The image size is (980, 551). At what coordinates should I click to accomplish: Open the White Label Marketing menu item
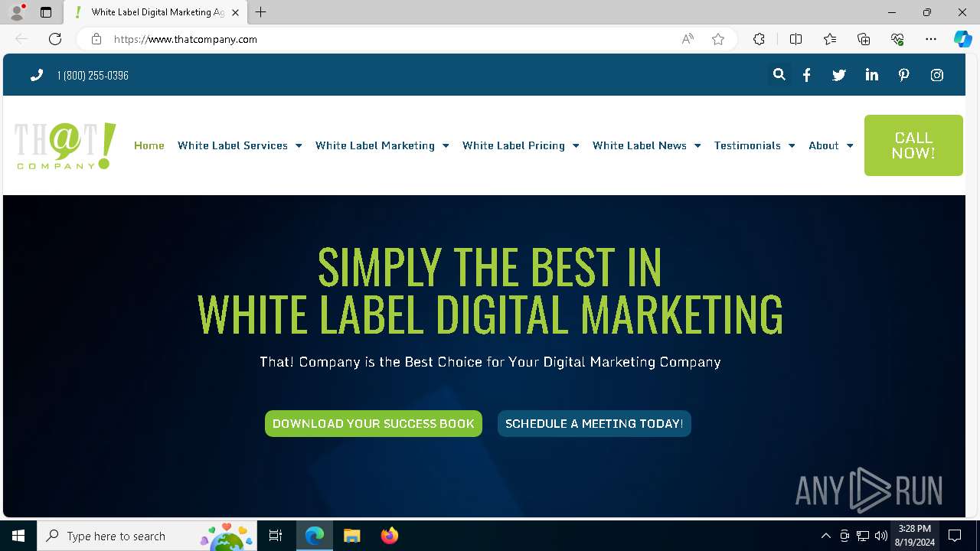[375, 145]
